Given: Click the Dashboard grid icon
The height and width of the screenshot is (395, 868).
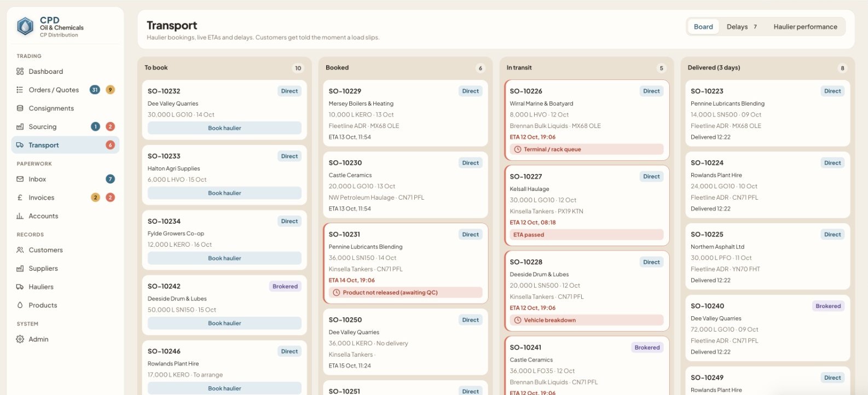Looking at the screenshot, I should (x=20, y=71).
